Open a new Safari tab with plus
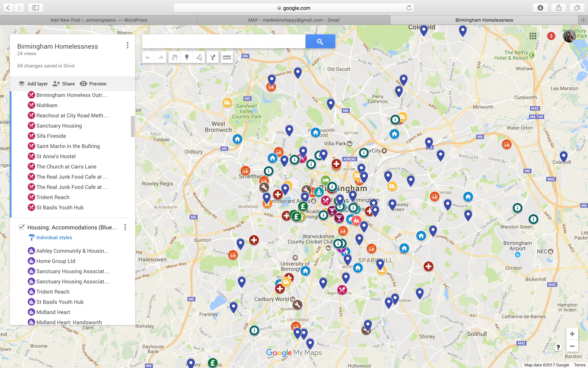The width and height of the screenshot is (588, 368). click(x=583, y=20)
